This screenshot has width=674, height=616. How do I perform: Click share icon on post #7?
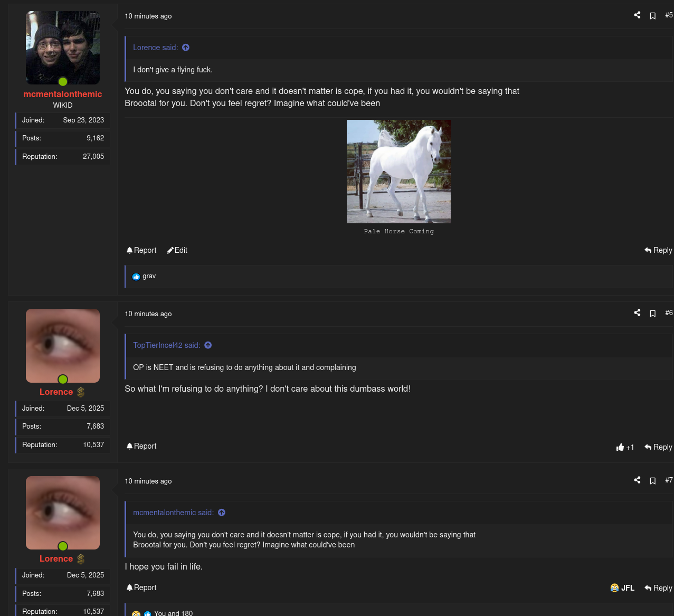pos(637,480)
